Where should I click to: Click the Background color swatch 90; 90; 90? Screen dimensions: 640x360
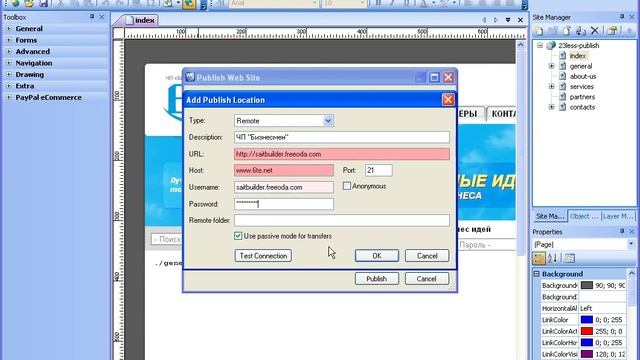coord(587,285)
